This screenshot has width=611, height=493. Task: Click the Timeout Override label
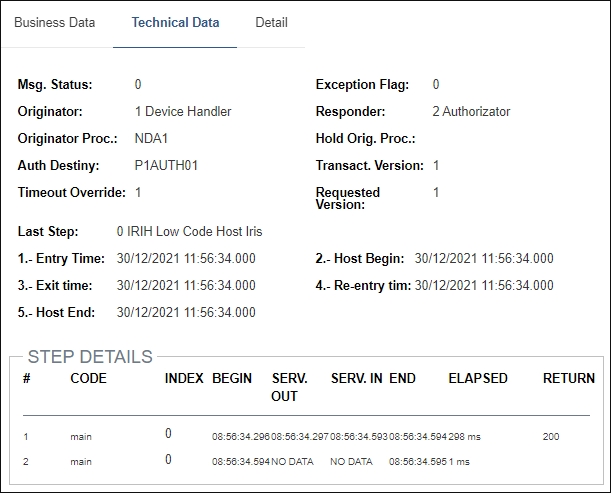click(72, 192)
